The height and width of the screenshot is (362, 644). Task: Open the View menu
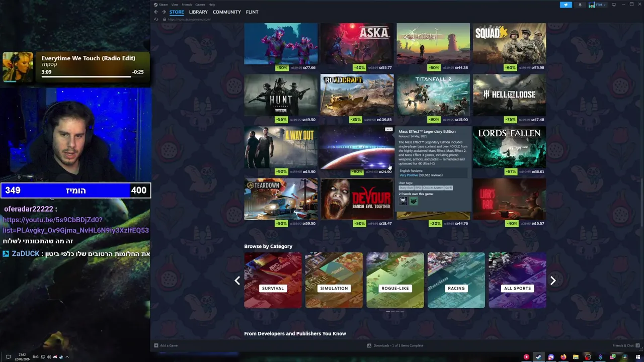175,5
